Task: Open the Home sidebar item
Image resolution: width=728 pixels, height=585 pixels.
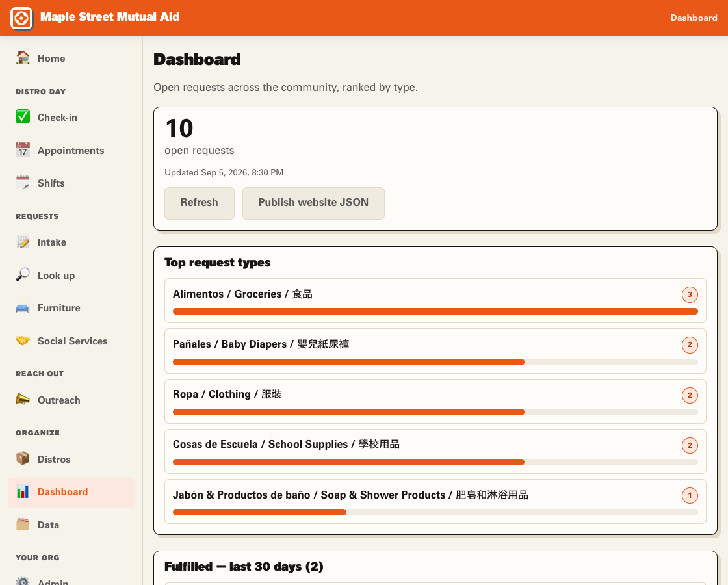Action: 71,58
